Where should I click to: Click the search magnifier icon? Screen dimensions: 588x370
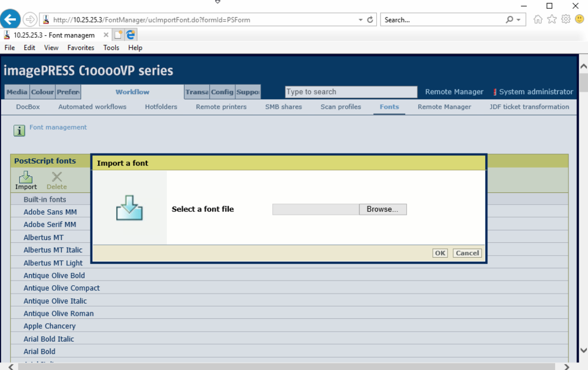[509, 19]
